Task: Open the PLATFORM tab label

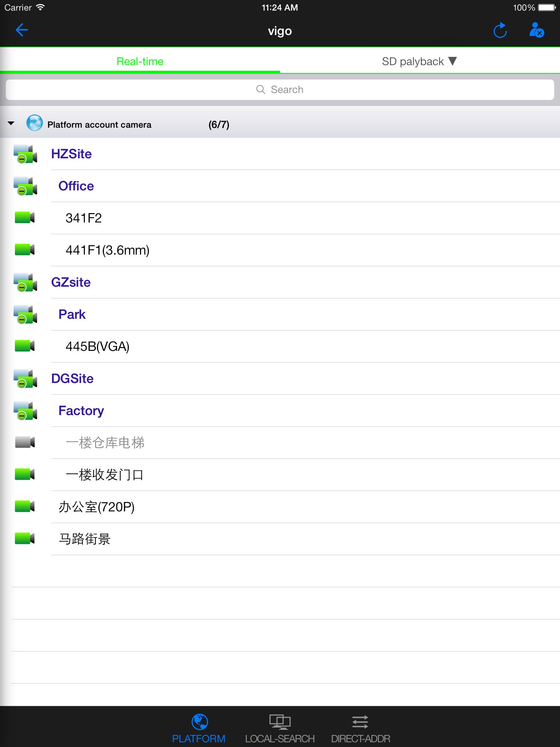Action: [x=199, y=739]
